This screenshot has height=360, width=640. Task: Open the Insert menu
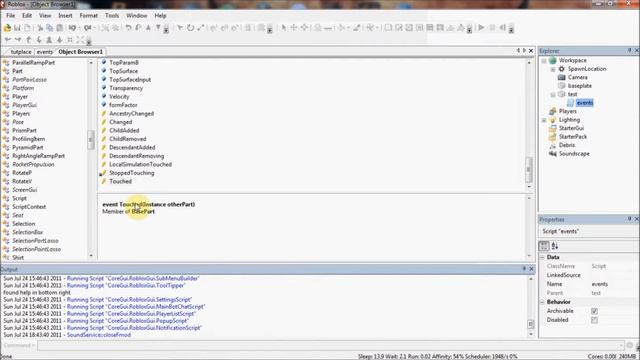[65, 16]
